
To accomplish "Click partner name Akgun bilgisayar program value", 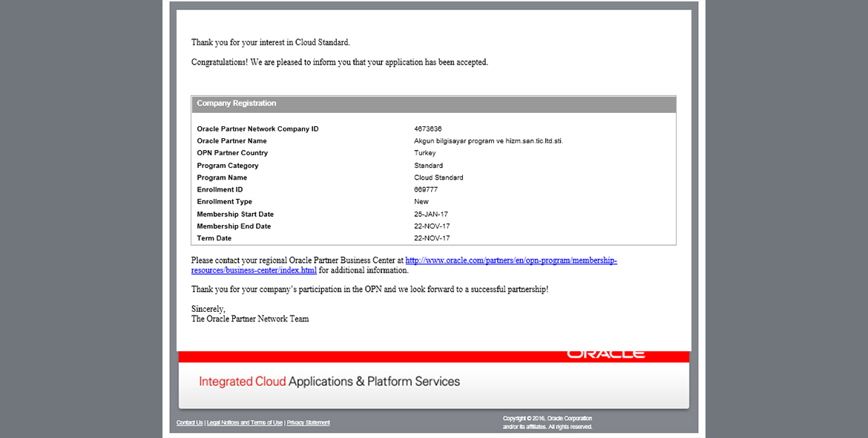I will click(x=488, y=141).
